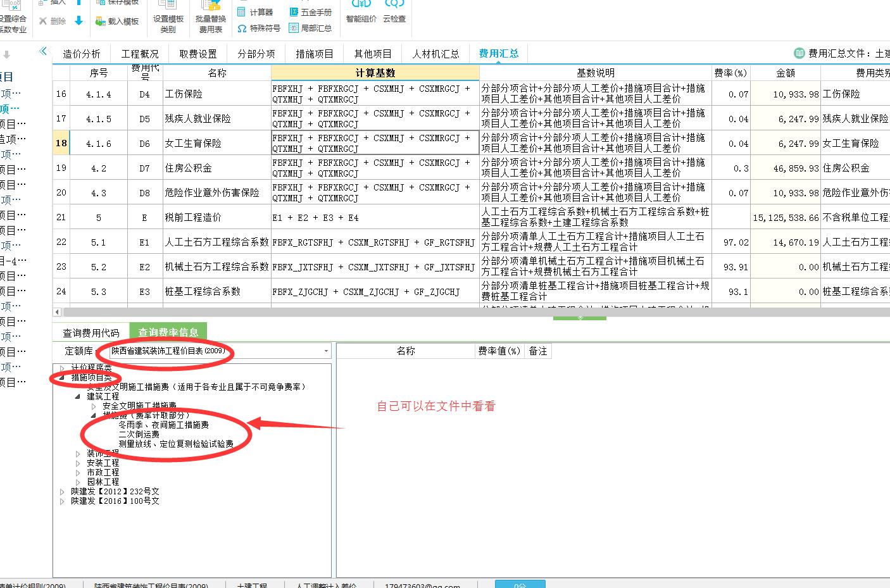Select 二次倒运费 tree item
Screen dimensions: 890x588
(139, 434)
